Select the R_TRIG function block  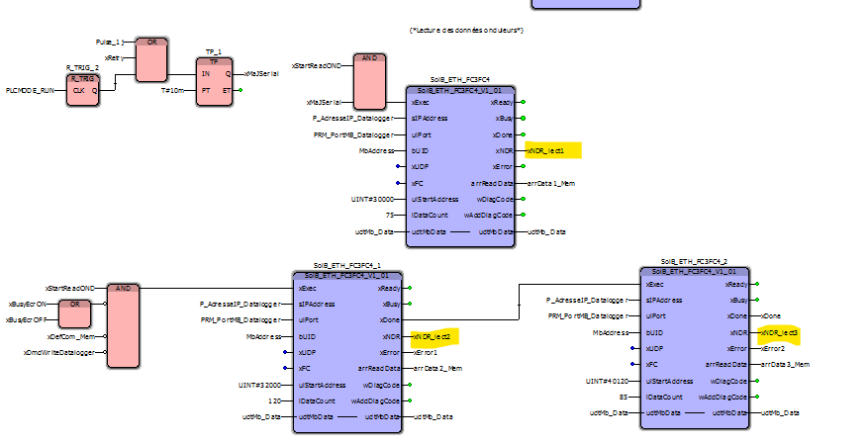(x=84, y=89)
